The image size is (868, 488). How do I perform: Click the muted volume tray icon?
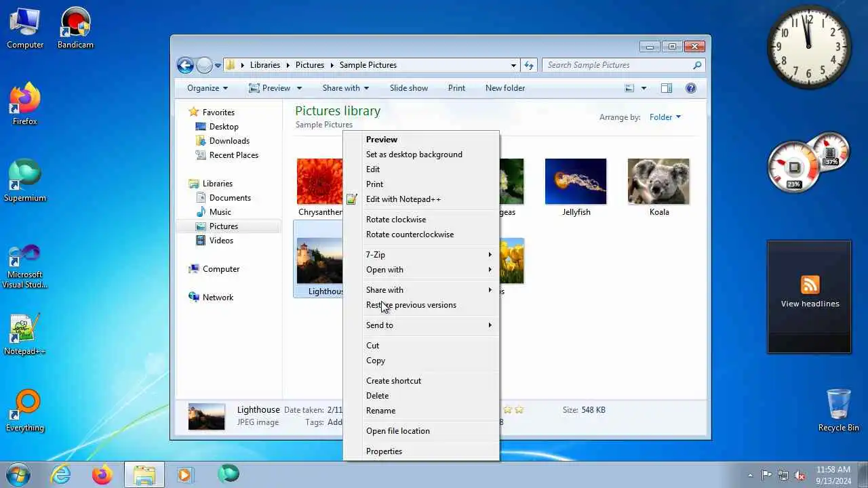click(x=800, y=474)
